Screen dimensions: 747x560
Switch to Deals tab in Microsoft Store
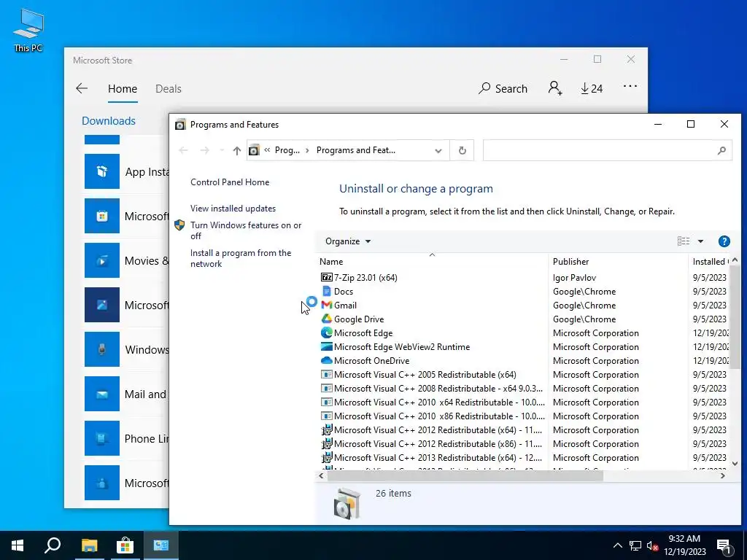pos(169,88)
